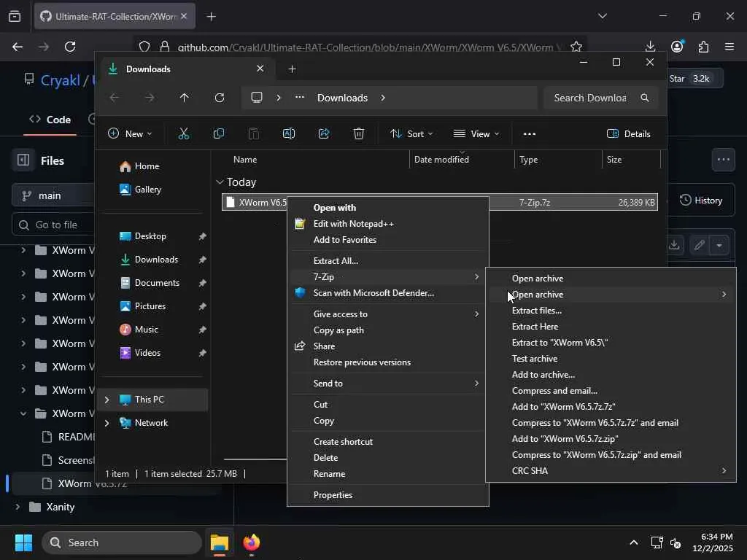Image resolution: width=747 pixels, height=560 pixels.
Task: Choose Properties from the context menu
Action: pos(333,495)
